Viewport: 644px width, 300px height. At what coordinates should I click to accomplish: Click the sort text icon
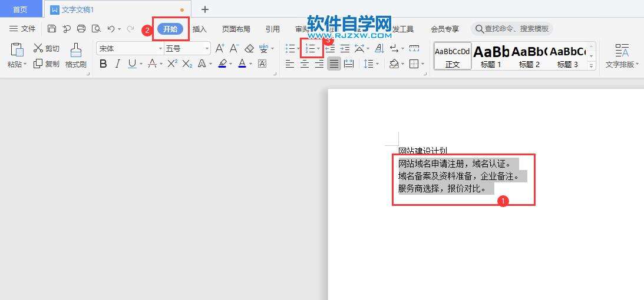[380, 48]
